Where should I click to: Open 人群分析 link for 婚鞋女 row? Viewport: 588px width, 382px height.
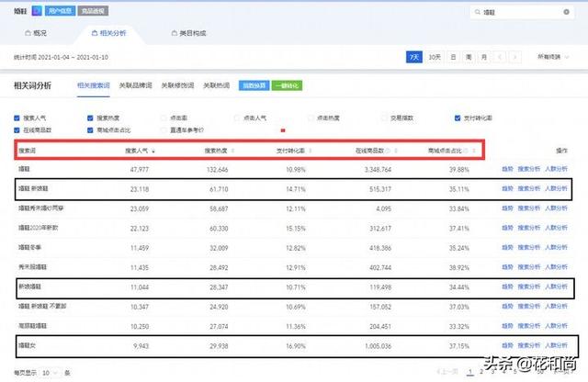point(556,348)
